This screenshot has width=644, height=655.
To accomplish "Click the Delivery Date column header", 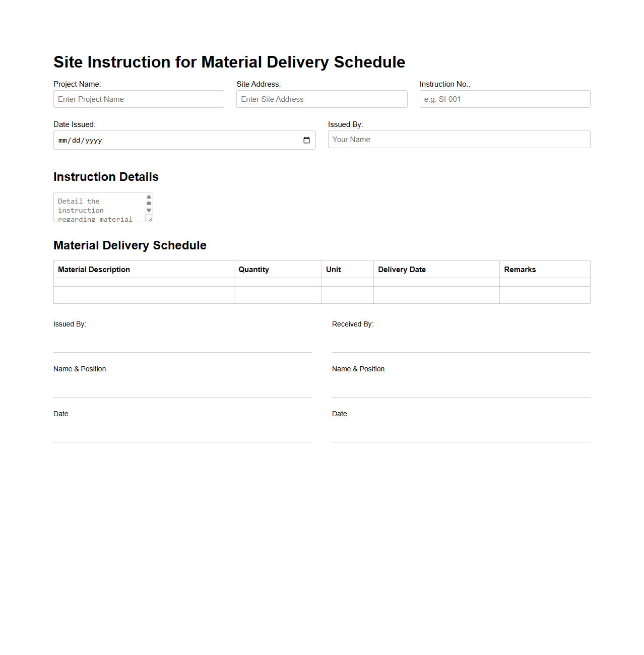I will (x=402, y=269).
